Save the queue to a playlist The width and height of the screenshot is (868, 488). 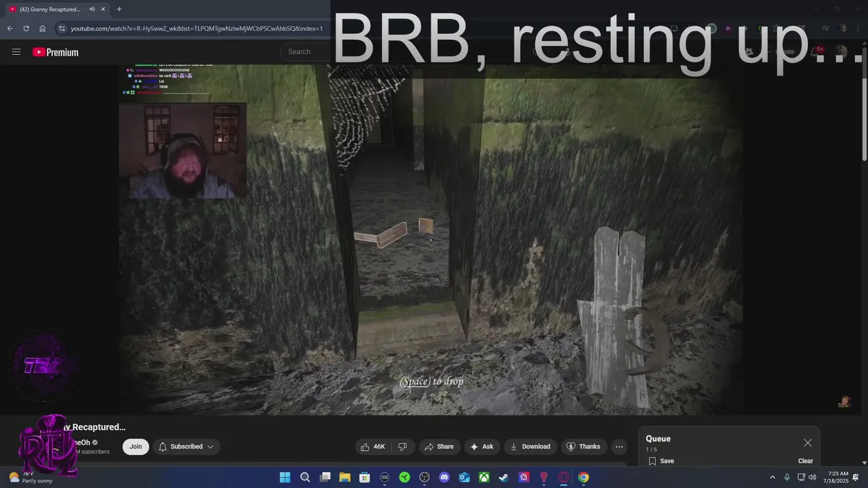tap(660, 461)
